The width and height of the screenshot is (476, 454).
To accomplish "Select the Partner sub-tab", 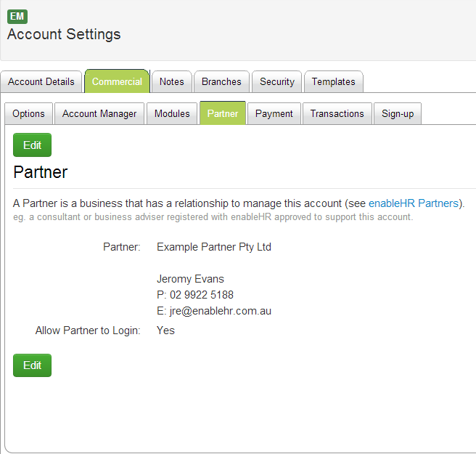I will point(223,114).
